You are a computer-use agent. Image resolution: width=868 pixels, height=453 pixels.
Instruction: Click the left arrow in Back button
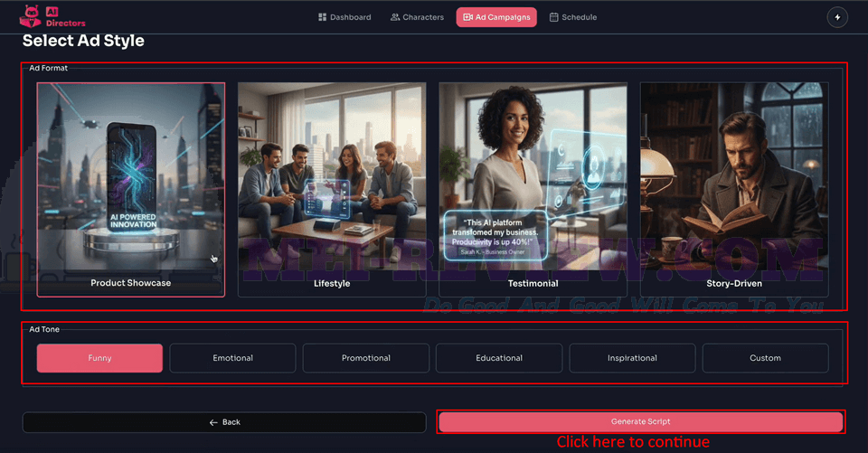[x=213, y=422]
